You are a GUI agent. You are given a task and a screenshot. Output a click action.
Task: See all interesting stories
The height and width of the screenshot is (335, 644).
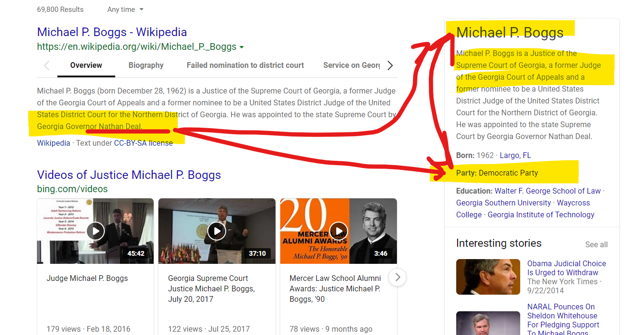(x=597, y=245)
